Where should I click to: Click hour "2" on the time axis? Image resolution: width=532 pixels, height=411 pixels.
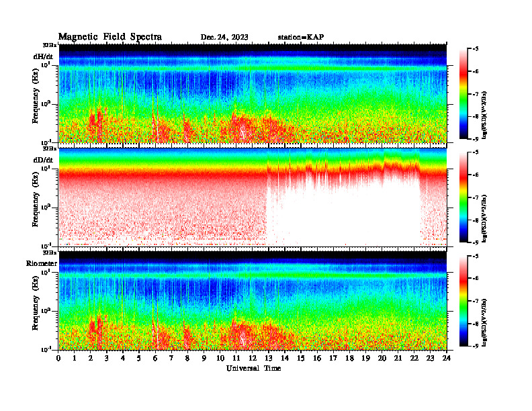click(x=90, y=358)
